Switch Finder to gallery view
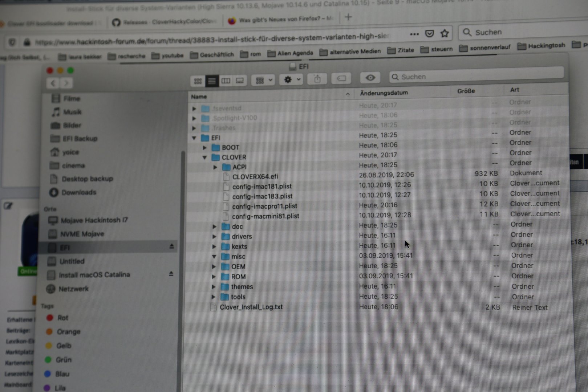 point(240,80)
